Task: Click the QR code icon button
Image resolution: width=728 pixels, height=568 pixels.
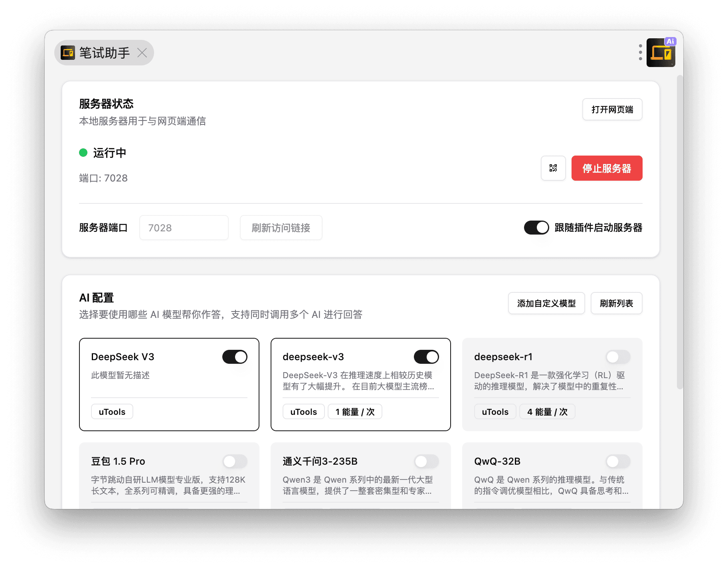Action: 553,168
